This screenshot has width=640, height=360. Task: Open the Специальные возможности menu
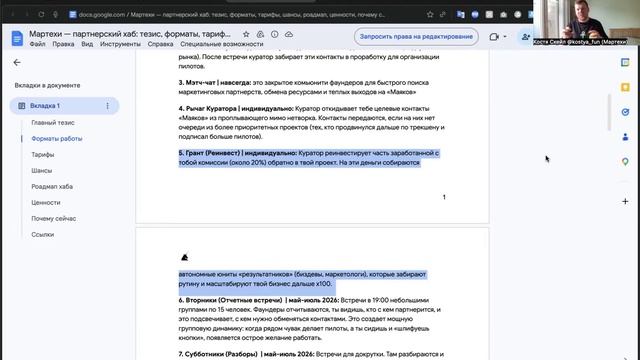tap(222, 44)
